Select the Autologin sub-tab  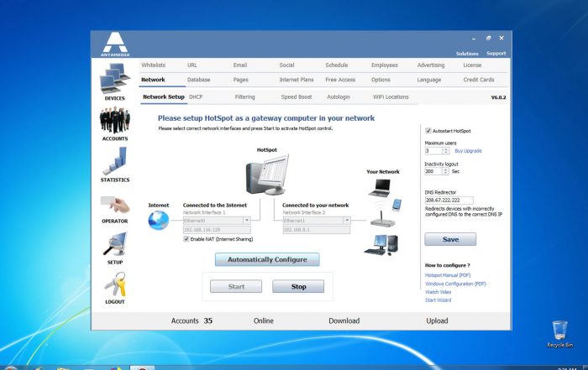339,96
